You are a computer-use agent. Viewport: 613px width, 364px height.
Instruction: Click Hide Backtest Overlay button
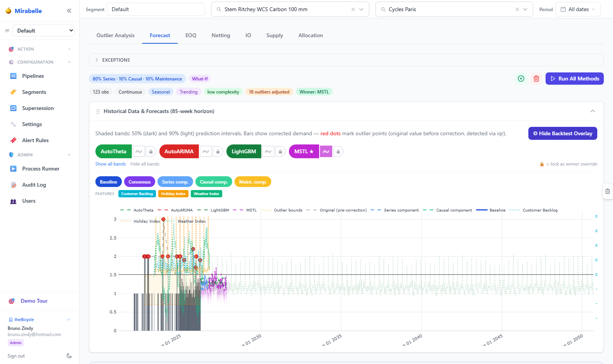(x=562, y=133)
